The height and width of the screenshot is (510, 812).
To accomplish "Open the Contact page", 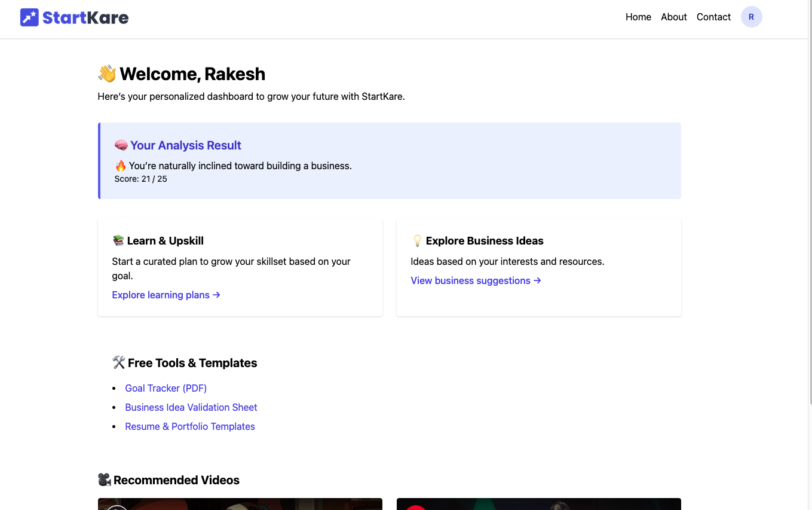I will click(x=713, y=17).
